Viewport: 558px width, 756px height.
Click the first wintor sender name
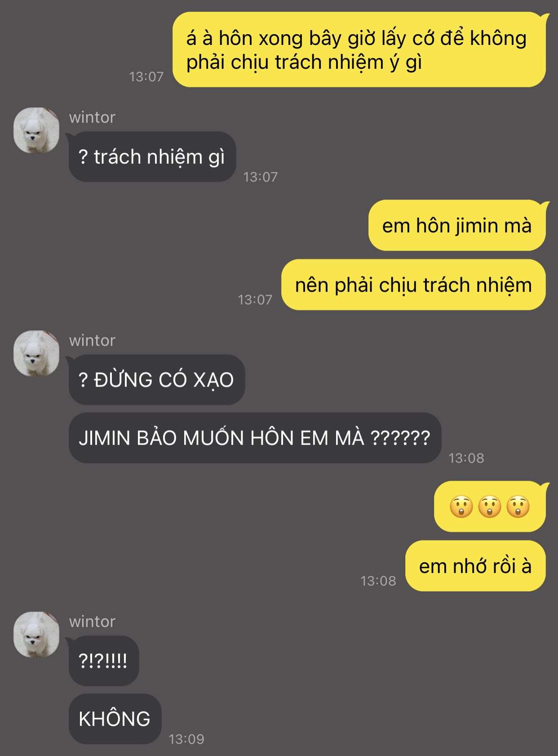pyautogui.click(x=92, y=117)
